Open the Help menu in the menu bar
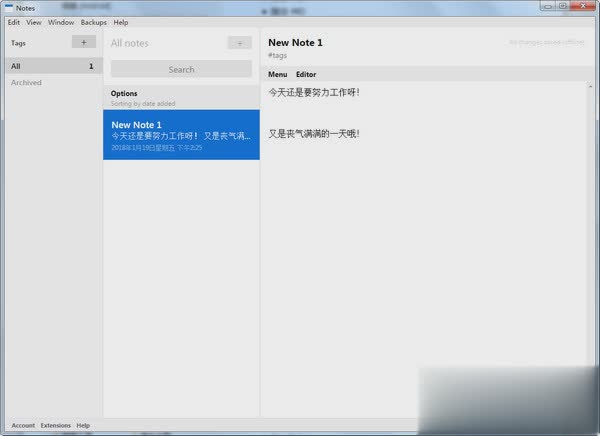 pyautogui.click(x=121, y=21)
